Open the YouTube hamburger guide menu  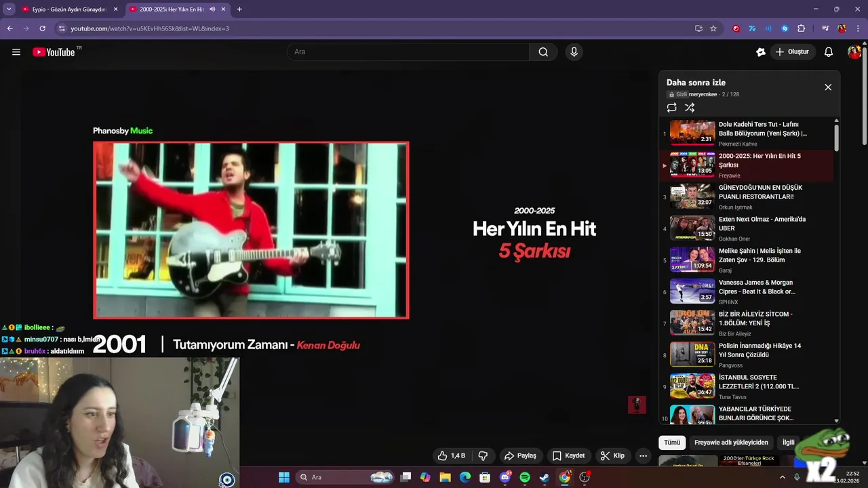(x=16, y=52)
